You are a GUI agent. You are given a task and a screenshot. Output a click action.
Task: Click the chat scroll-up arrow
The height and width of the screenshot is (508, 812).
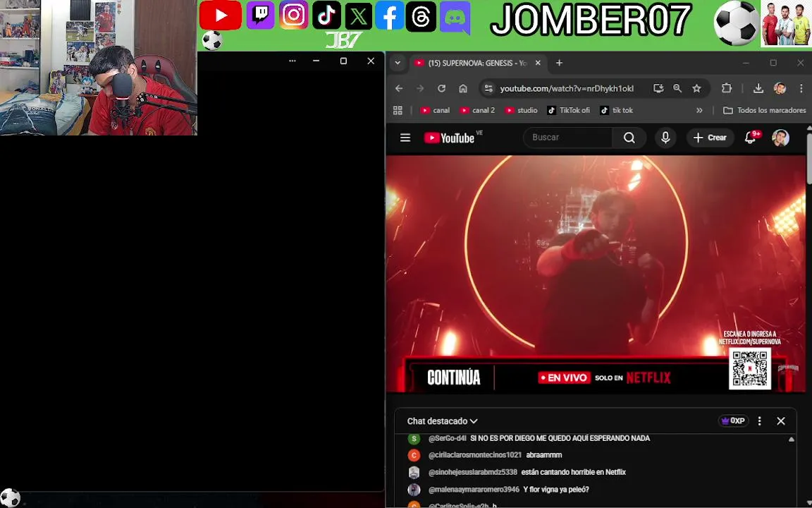[x=792, y=439]
